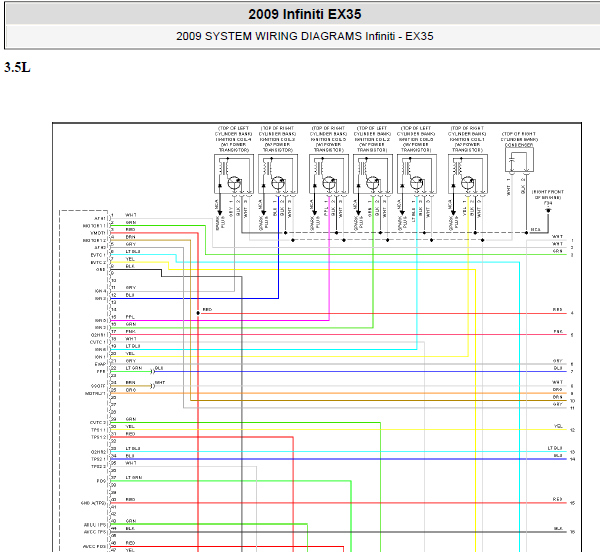Viewport: 600px width, 552px height.
Task: Click the '2009 Infiniti EX35' title
Action: (305, 14)
